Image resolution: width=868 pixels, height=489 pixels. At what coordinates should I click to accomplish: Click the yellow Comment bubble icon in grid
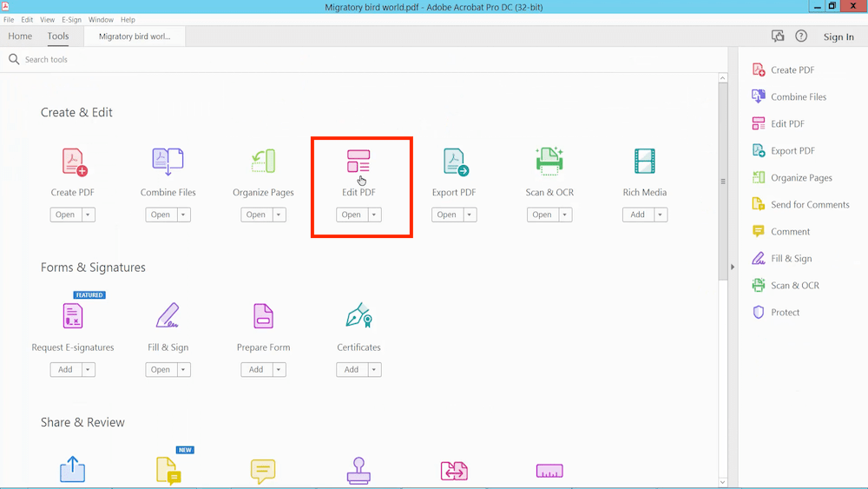[x=263, y=471]
